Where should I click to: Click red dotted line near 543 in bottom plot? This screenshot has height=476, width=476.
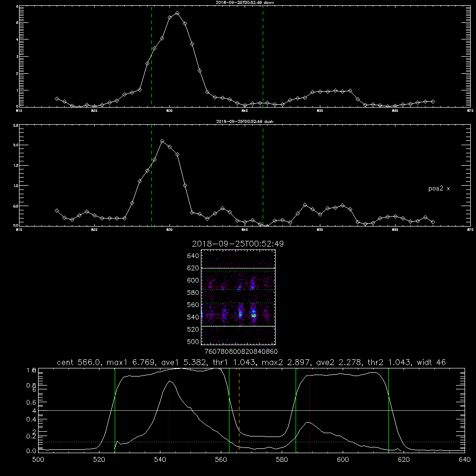click(169, 410)
